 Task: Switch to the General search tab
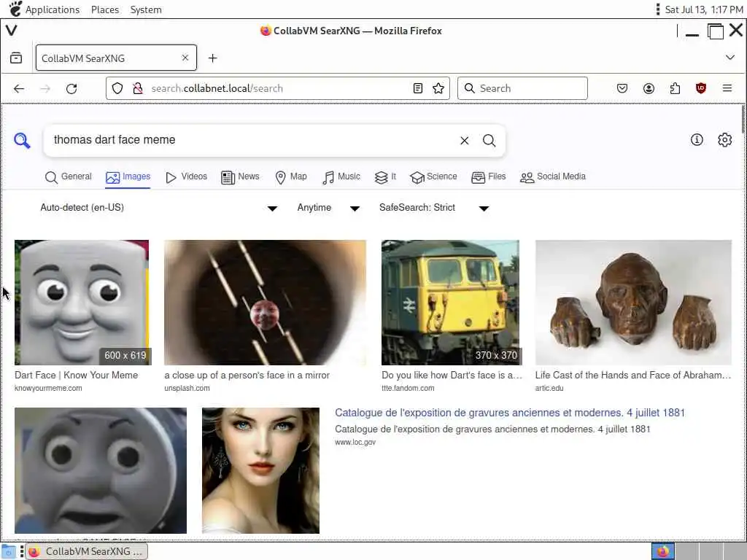point(68,177)
